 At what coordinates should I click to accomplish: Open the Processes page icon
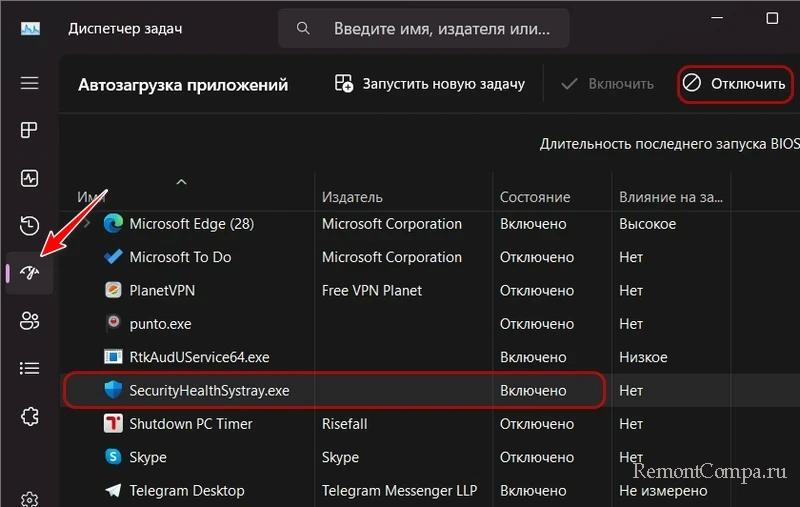click(29, 130)
